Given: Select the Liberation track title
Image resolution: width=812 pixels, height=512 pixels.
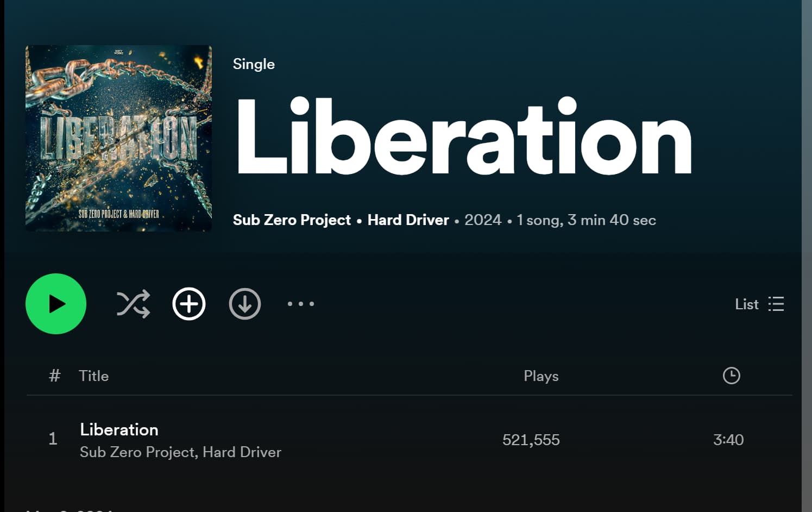Looking at the screenshot, I should click(119, 429).
